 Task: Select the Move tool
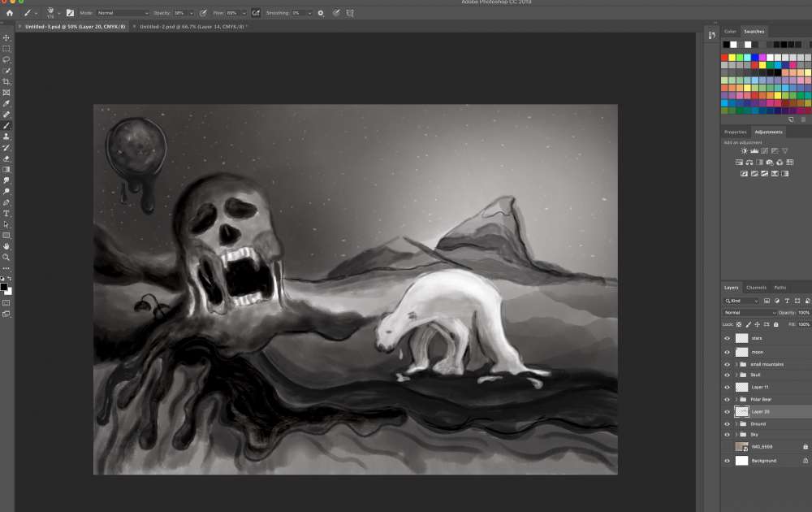pos(6,37)
